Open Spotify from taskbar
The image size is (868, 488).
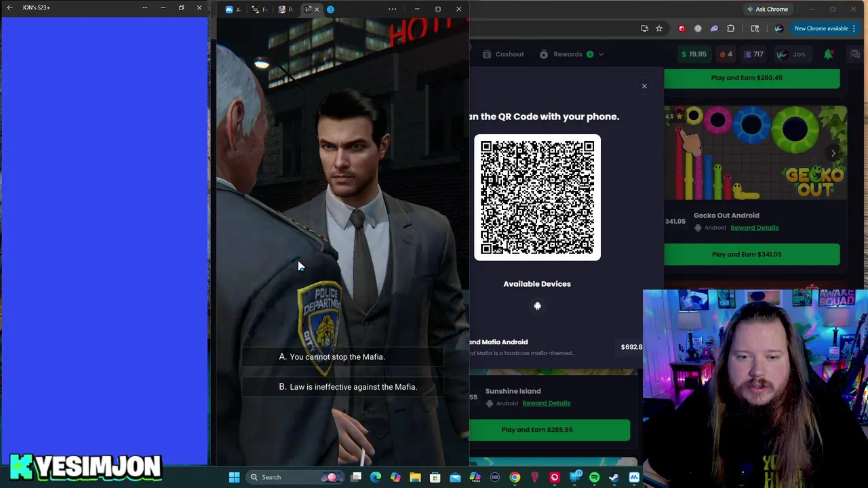[x=594, y=477]
